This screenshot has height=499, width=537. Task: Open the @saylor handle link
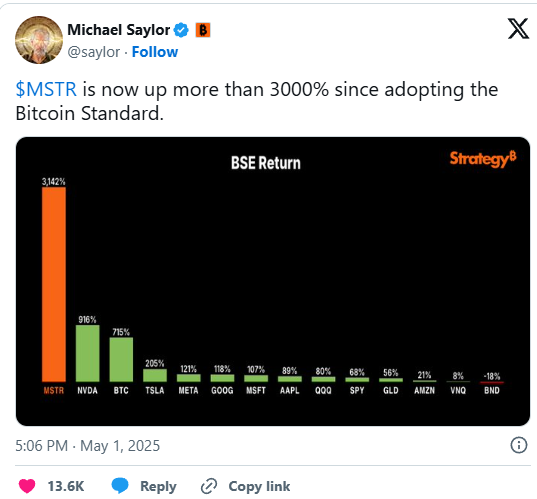click(x=93, y=52)
